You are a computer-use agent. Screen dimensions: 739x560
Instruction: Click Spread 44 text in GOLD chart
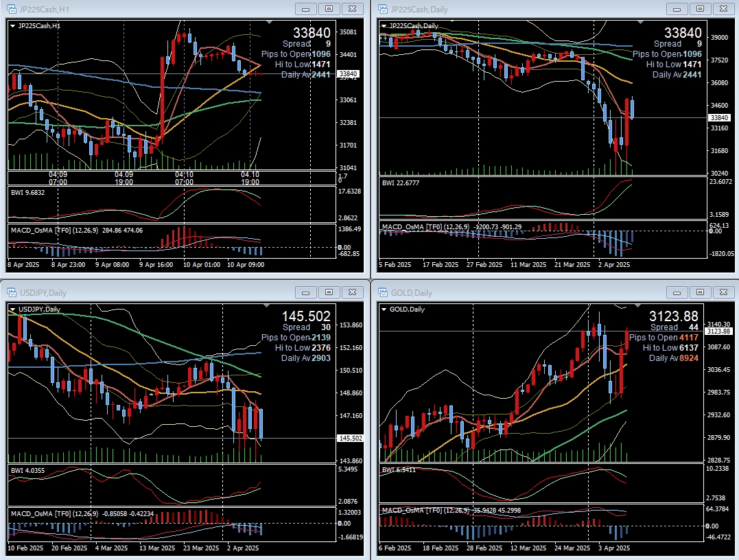(x=675, y=327)
